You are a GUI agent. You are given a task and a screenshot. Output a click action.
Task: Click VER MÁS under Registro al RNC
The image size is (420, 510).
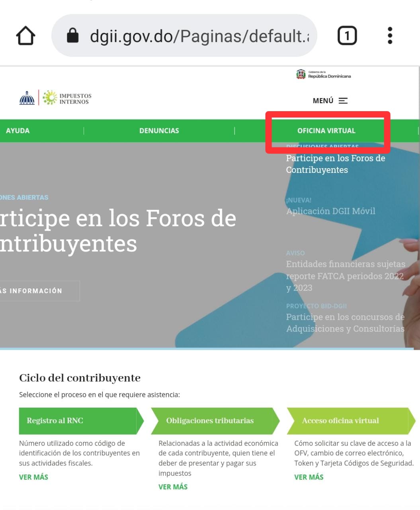click(x=33, y=477)
